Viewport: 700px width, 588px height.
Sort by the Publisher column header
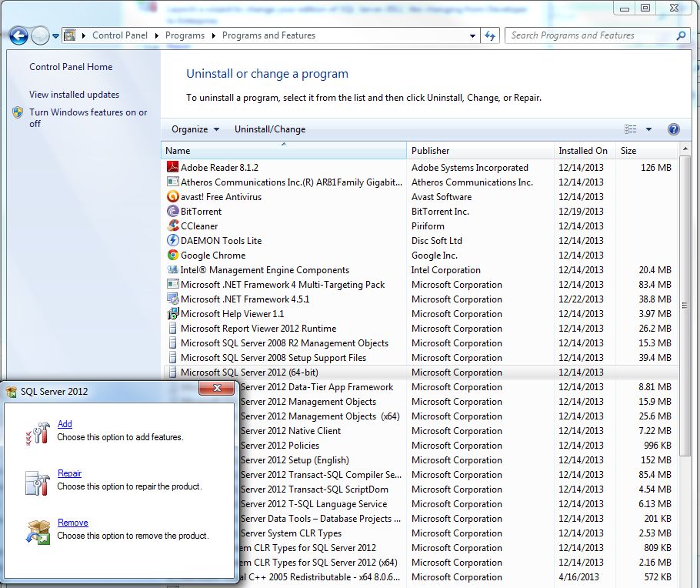click(x=480, y=151)
